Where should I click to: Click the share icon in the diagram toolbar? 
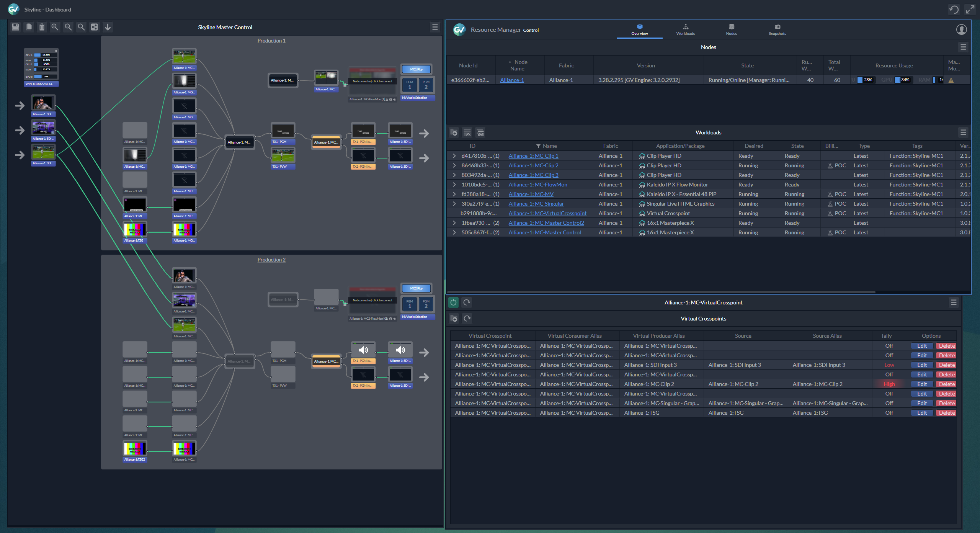click(94, 27)
